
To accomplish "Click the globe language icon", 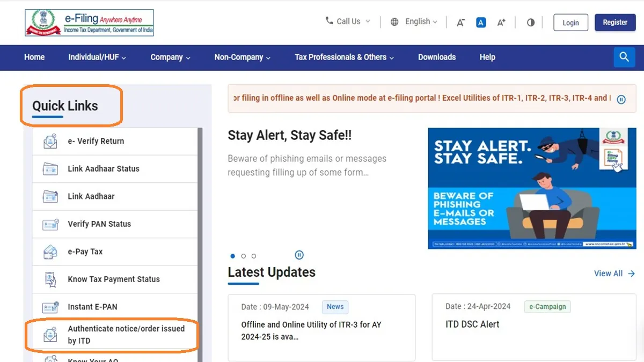I will [x=394, y=22].
